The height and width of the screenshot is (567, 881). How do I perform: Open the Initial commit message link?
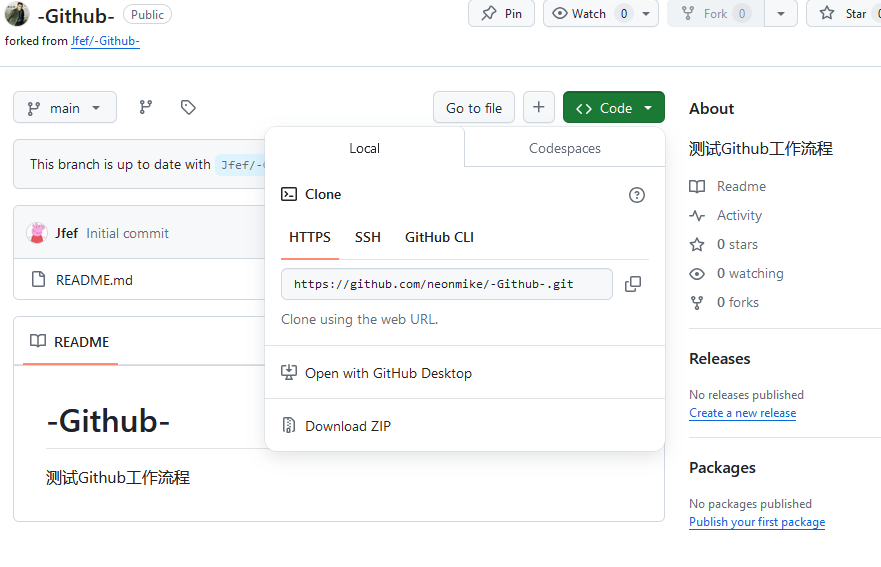[x=128, y=233]
